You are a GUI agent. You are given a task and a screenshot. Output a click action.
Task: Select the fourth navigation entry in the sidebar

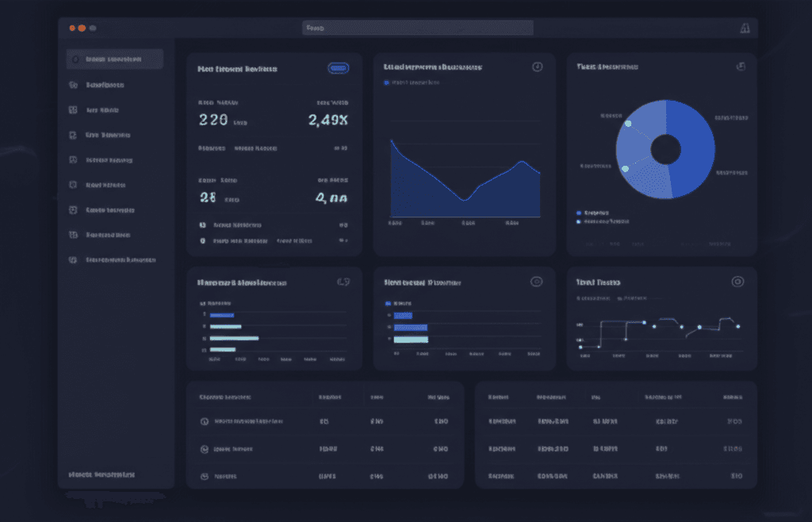[115, 135]
